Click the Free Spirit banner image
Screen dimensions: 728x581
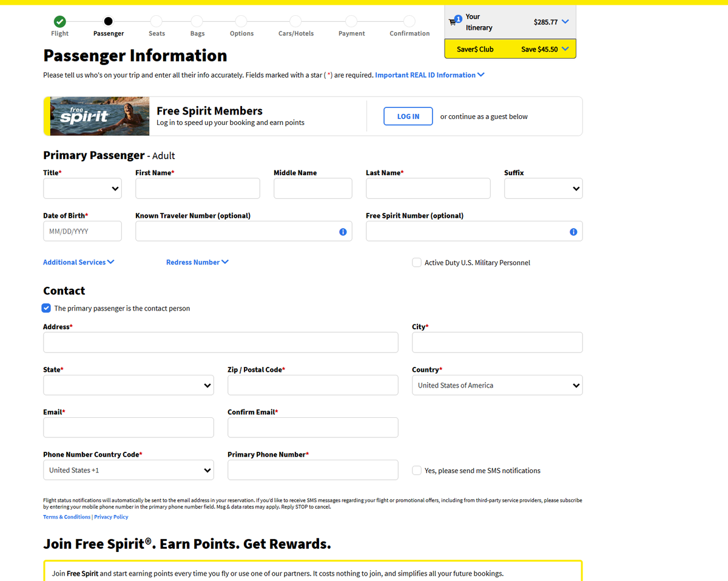click(96, 116)
